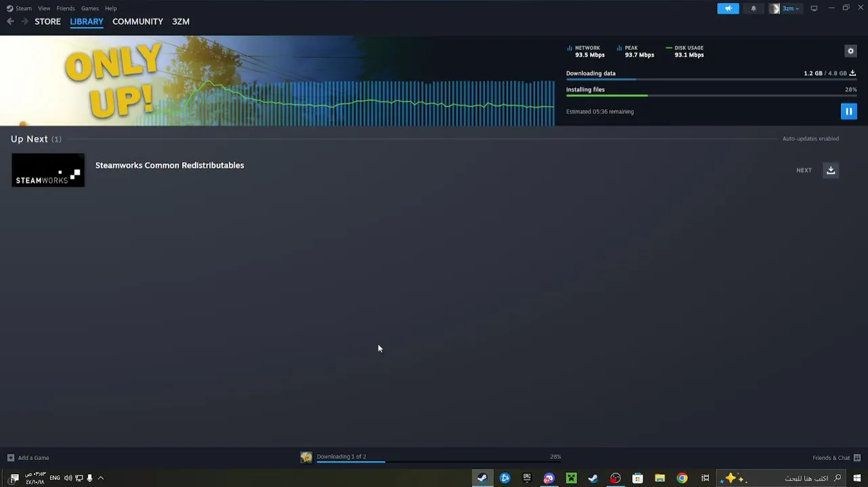Open Google Chrome from the taskbar
868x487 pixels.
[682, 478]
